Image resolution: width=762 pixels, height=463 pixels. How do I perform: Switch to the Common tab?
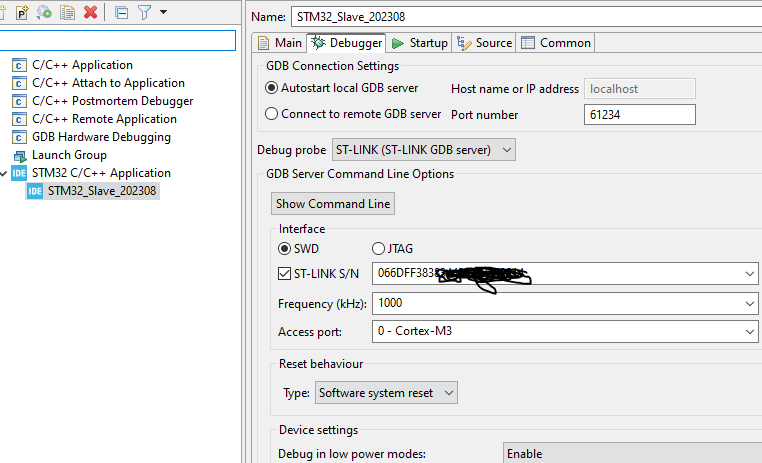556,43
